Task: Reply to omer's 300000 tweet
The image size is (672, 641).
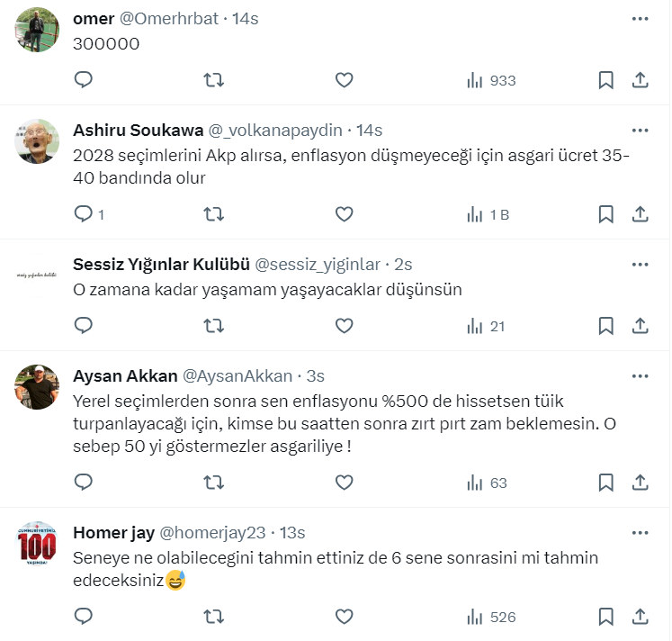Action: [84, 80]
